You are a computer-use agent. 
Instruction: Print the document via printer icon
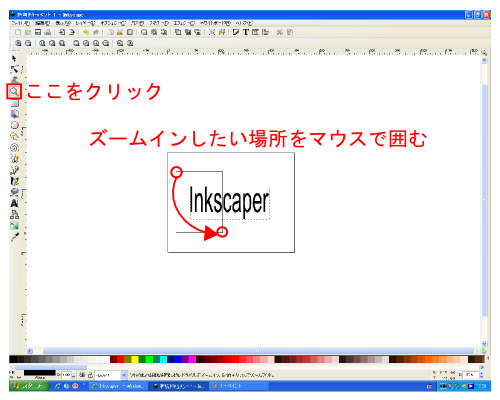48,32
